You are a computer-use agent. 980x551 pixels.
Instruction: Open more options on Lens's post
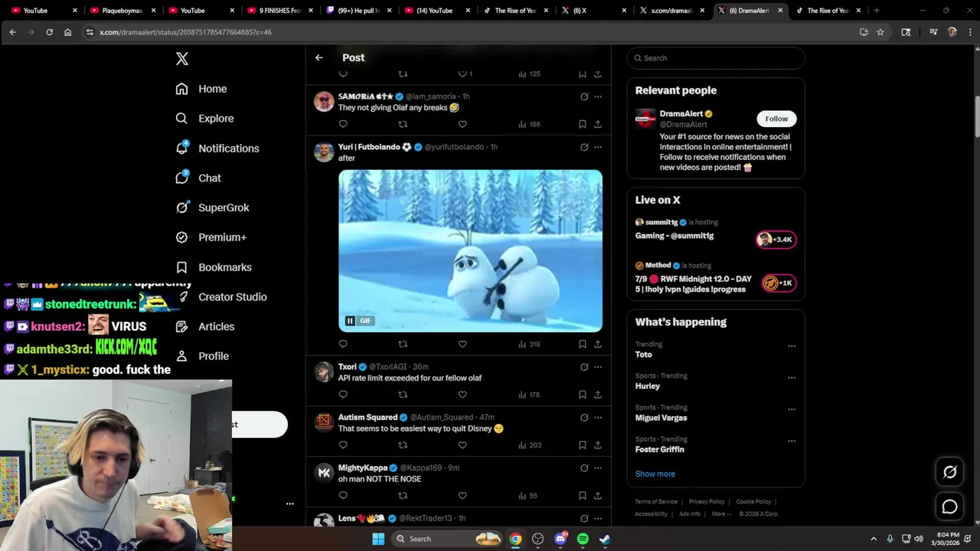click(x=598, y=518)
